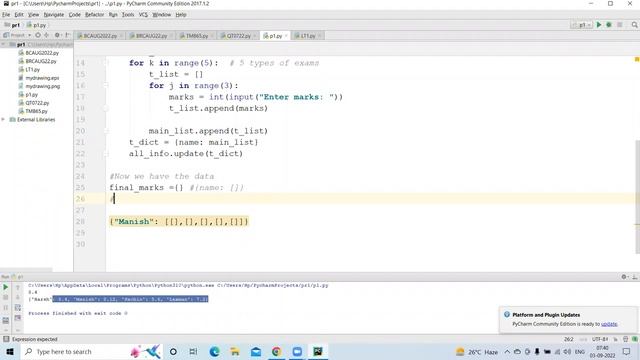Open the Tools menu
Viewport: 640px width, 360px height.
click(x=128, y=15)
